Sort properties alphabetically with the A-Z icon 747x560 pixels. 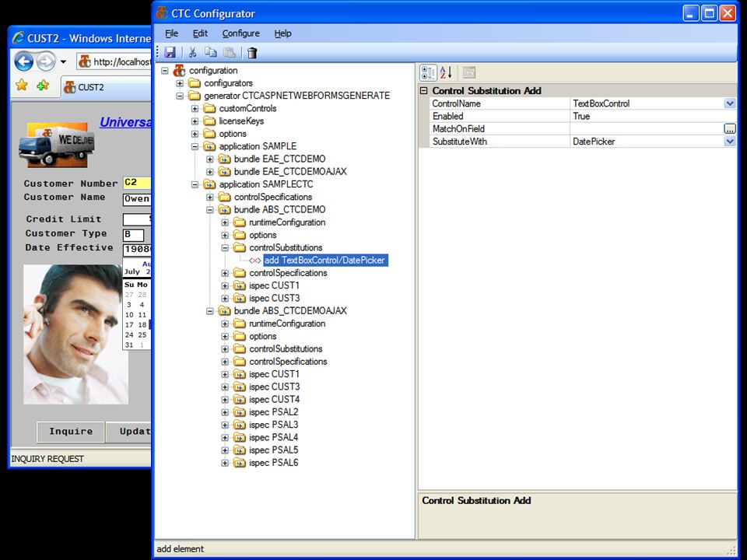click(x=447, y=72)
